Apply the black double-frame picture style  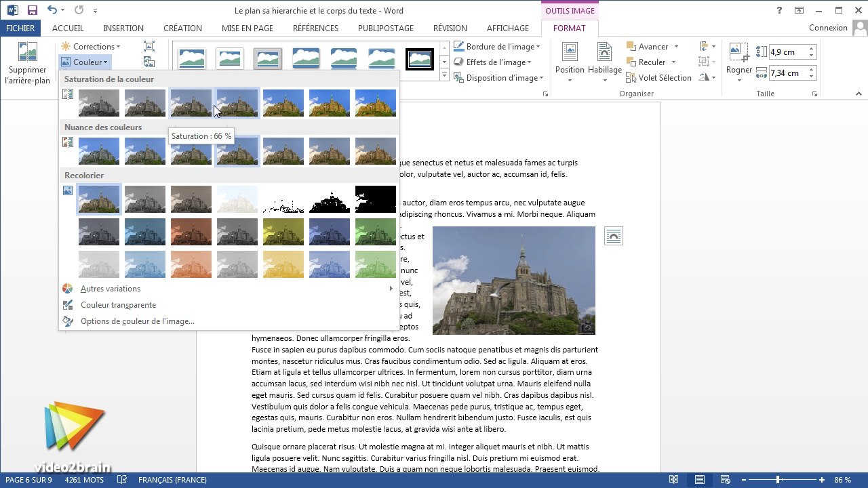tap(419, 59)
